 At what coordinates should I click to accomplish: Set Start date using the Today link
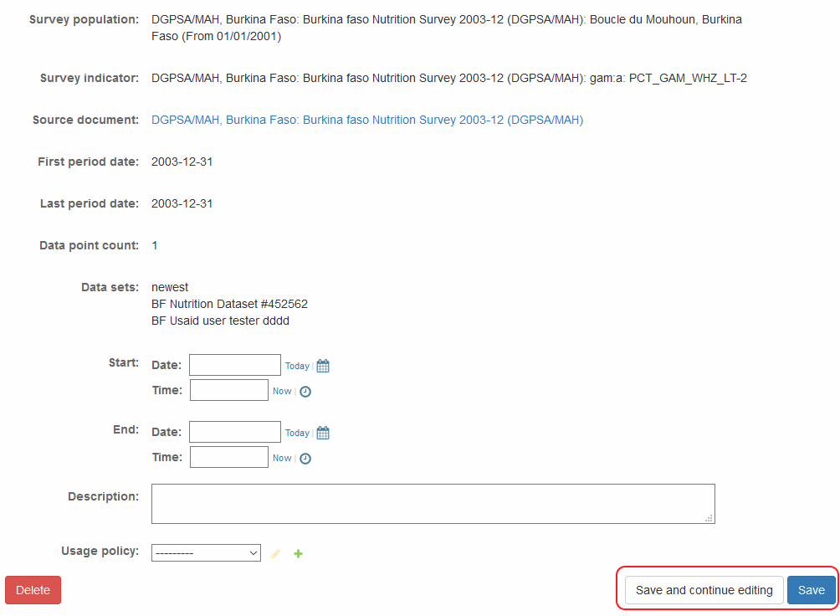pos(297,366)
